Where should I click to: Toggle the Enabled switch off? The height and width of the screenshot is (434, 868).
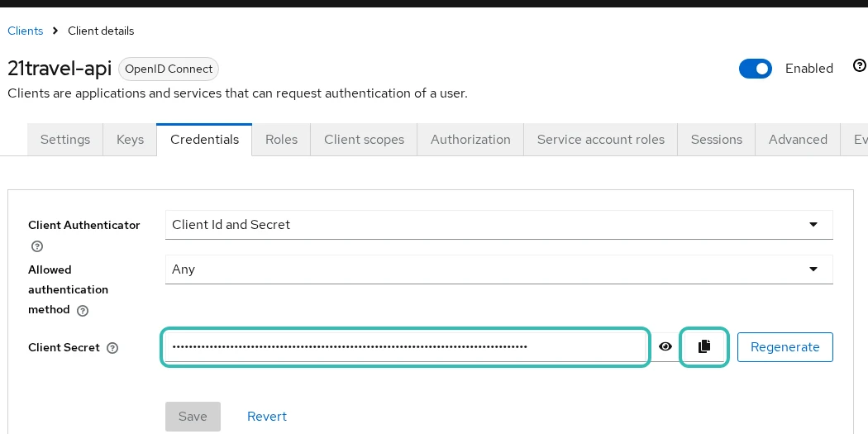(x=755, y=69)
